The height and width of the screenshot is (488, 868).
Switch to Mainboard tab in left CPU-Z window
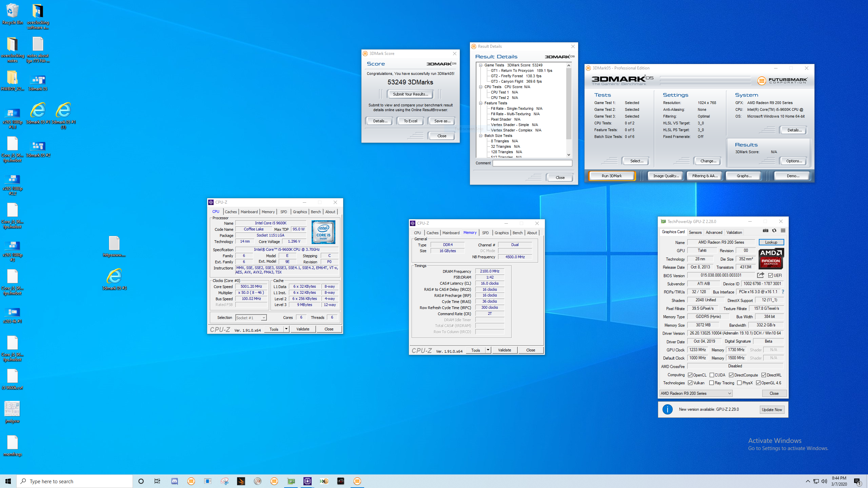[x=249, y=212]
